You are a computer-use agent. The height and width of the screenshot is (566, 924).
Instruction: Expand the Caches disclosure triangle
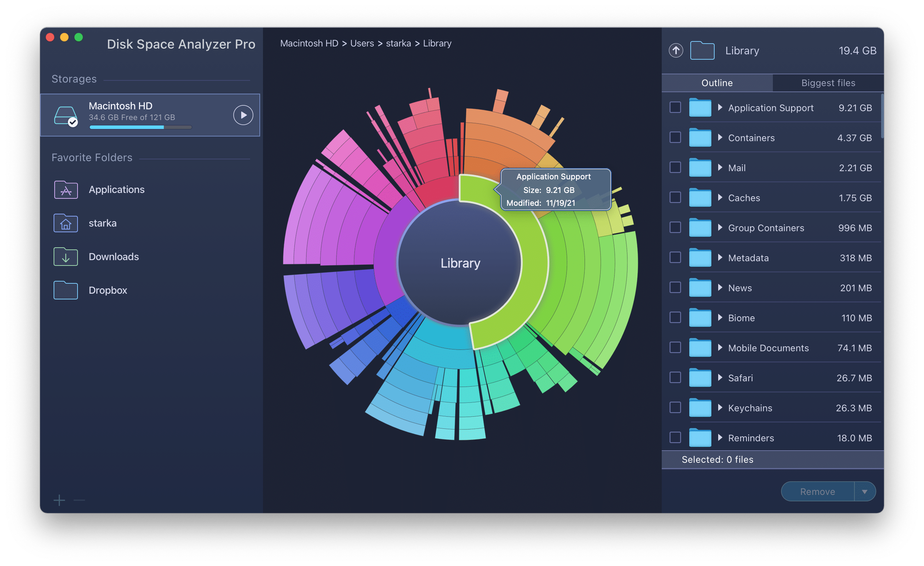click(720, 197)
